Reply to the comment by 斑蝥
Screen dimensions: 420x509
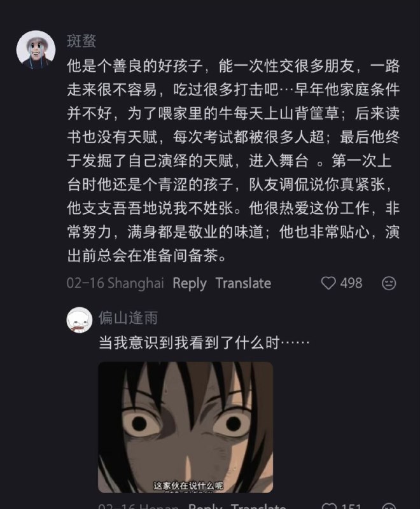[190, 283]
